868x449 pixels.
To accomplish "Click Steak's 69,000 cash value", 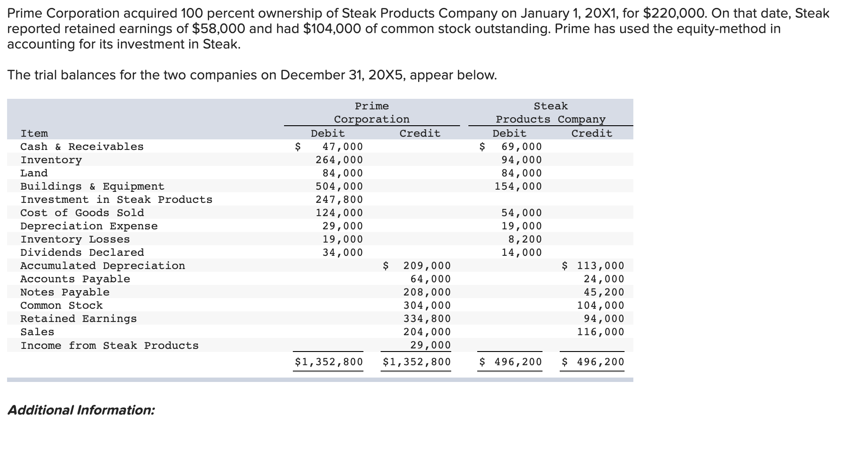I will (x=522, y=146).
